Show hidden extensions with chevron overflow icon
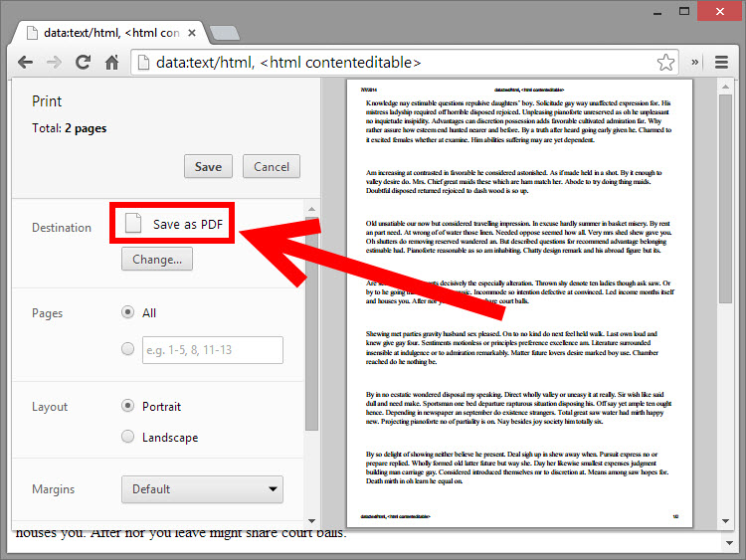746x560 pixels. (694, 62)
